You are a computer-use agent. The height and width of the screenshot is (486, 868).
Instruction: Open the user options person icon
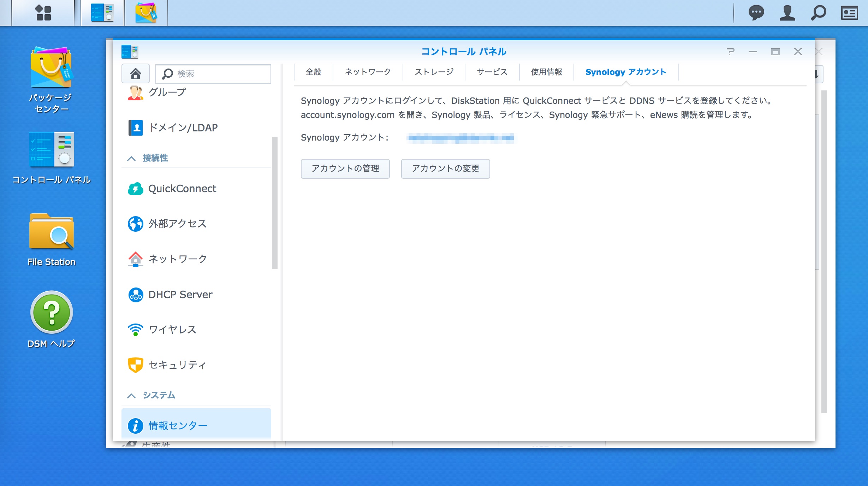point(787,13)
